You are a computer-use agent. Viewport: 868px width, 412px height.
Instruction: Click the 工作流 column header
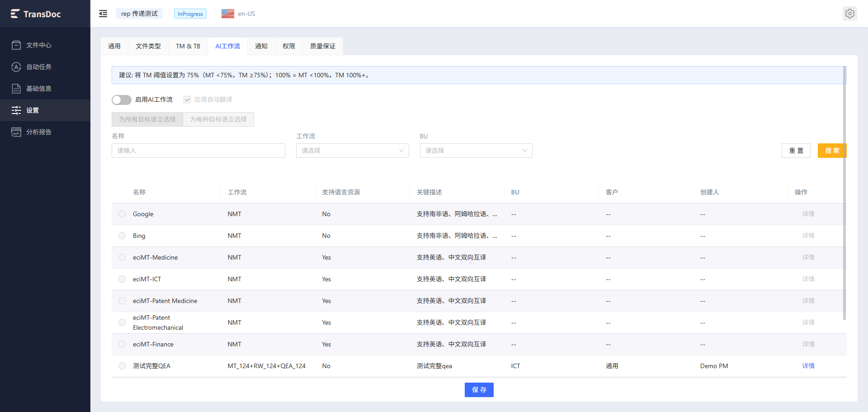pyautogui.click(x=237, y=192)
